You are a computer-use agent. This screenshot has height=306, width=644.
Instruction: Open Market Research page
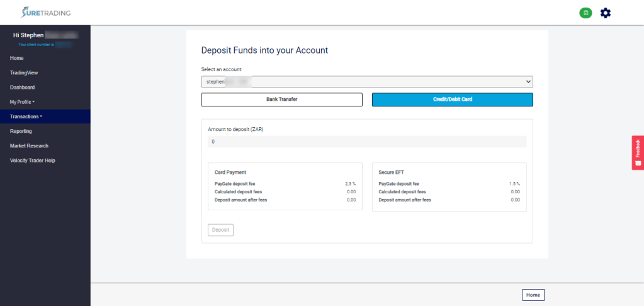click(x=29, y=146)
